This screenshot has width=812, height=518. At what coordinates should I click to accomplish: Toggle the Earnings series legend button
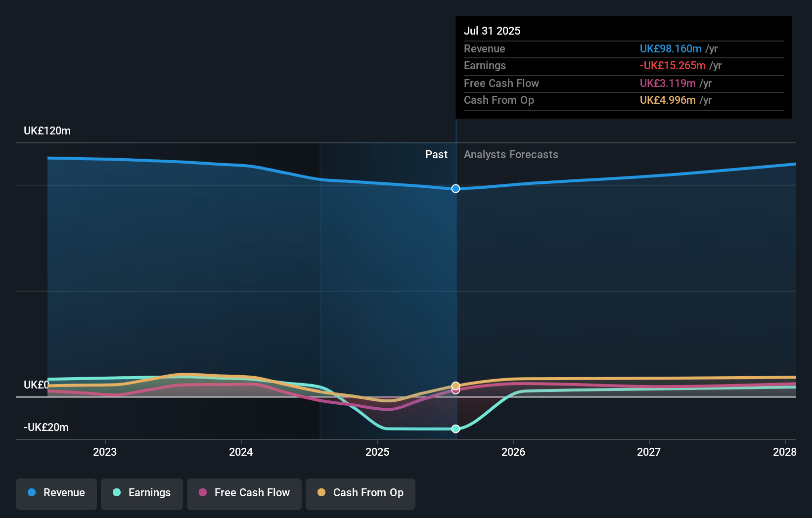pos(141,493)
